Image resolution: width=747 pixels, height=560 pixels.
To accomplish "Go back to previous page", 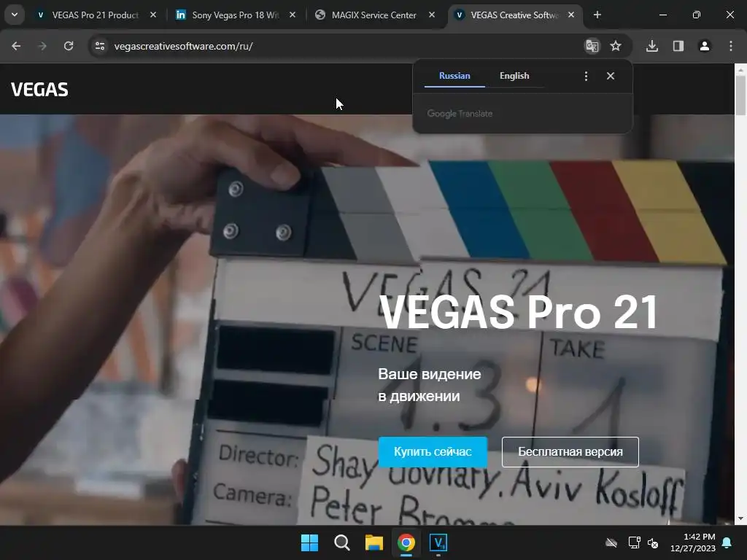I will [x=16, y=46].
